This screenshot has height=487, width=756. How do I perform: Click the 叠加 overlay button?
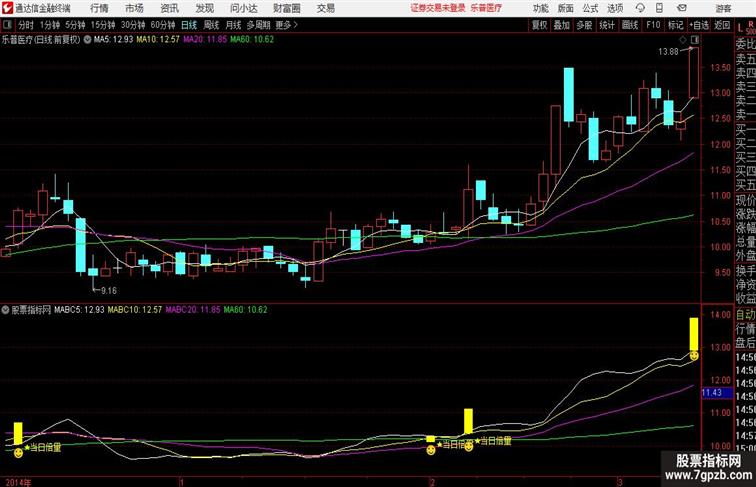562,25
